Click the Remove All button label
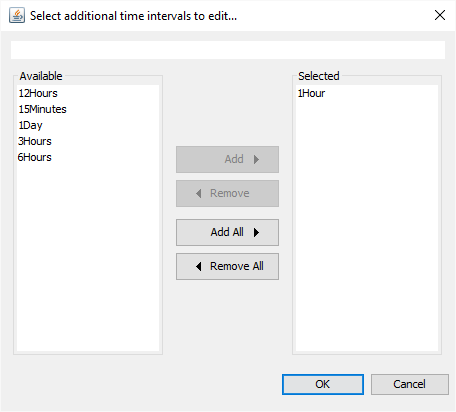Image resolution: width=456 pixels, height=412 pixels. [237, 266]
